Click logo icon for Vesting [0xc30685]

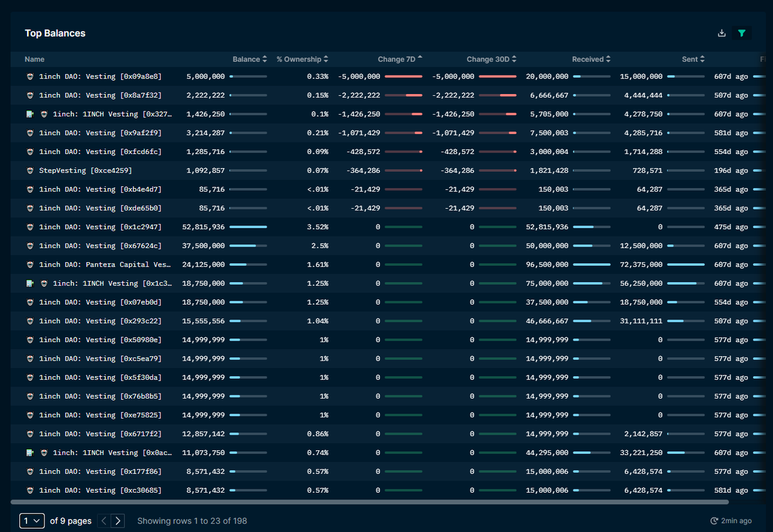[30, 490]
